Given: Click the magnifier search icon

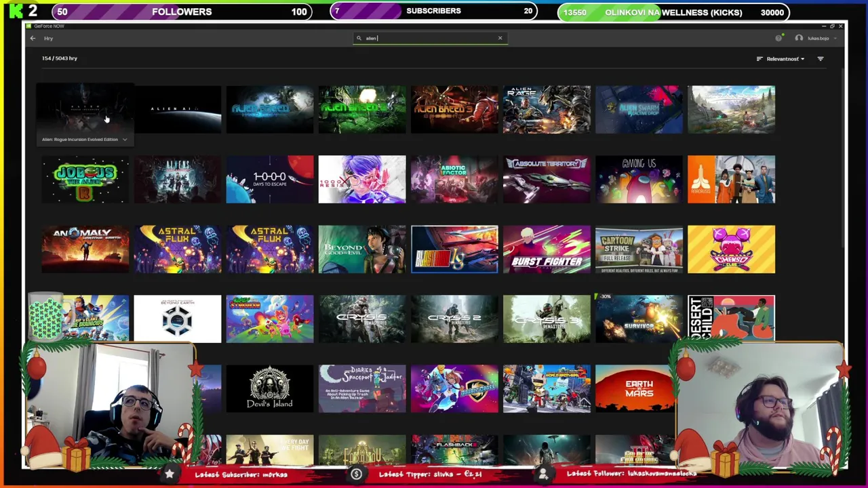Looking at the screenshot, I should coord(359,38).
